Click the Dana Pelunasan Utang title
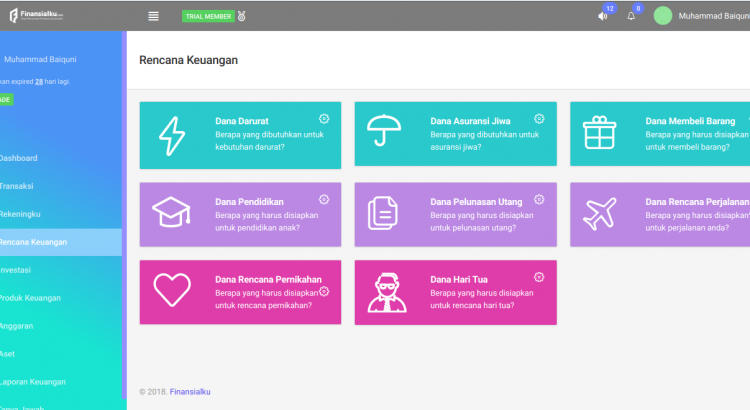 476,202
